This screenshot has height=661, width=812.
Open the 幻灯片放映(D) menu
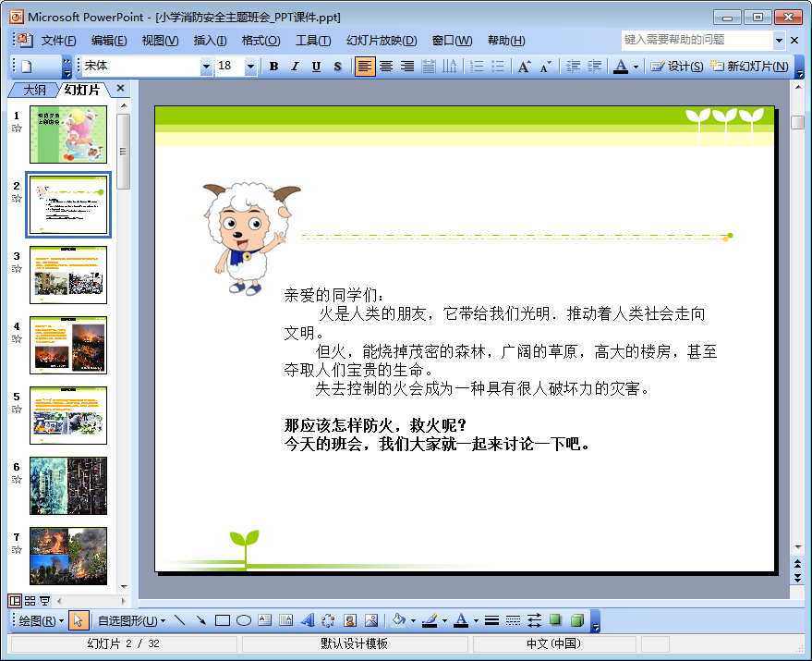(x=382, y=41)
